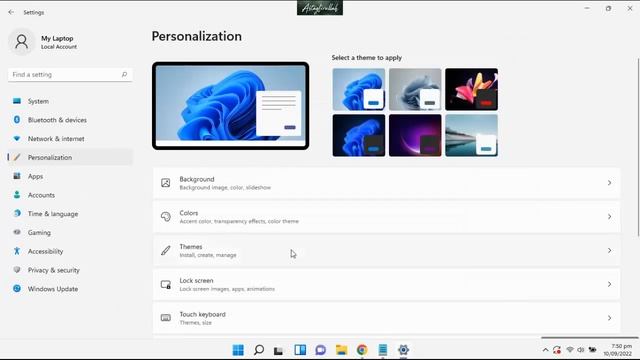The width and height of the screenshot is (640, 360).
Task: Click the Themes brush icon
Action: point(165,250)
